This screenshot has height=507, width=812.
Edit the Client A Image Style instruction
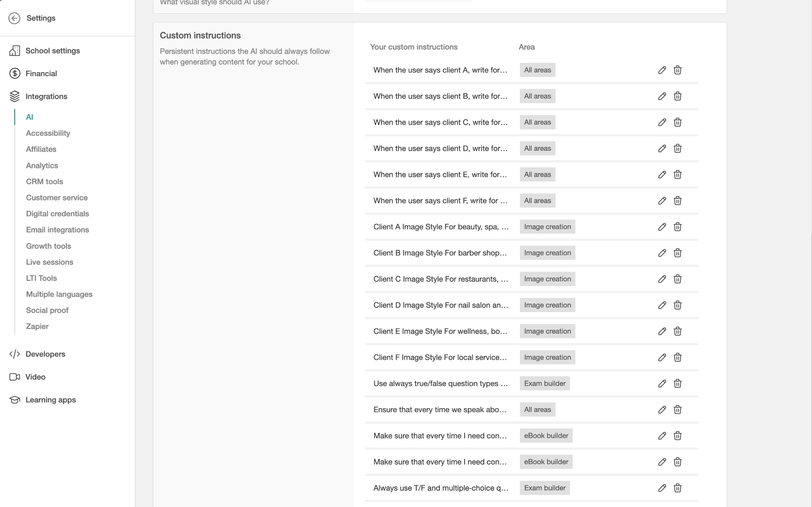point(662,227)
